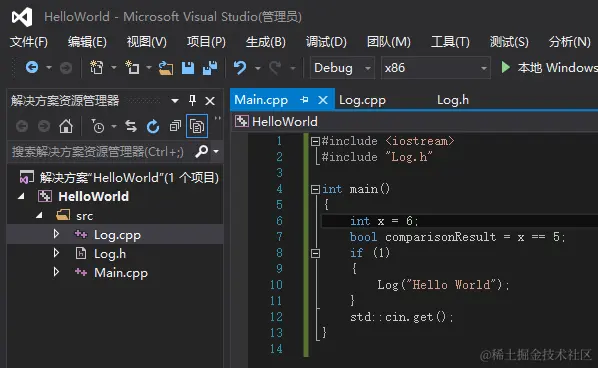
Task: Collapse the main() function fold marker
Action: tap(315, 190)
